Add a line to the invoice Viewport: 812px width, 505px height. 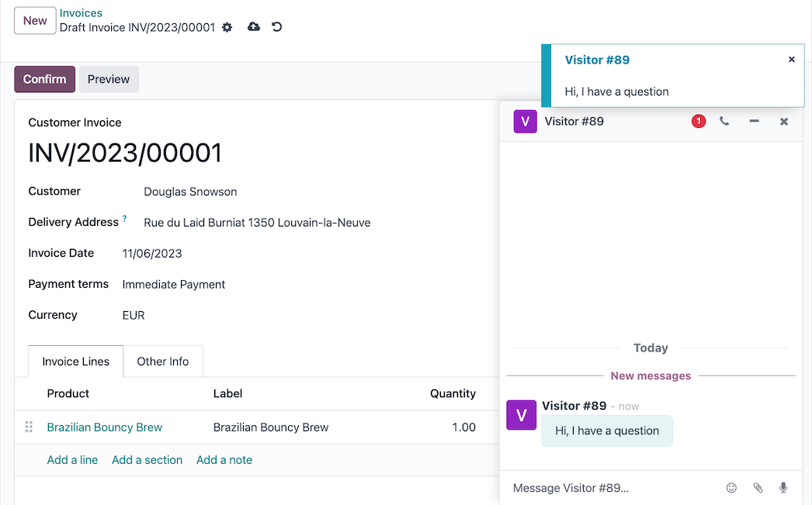coord(72,459)
